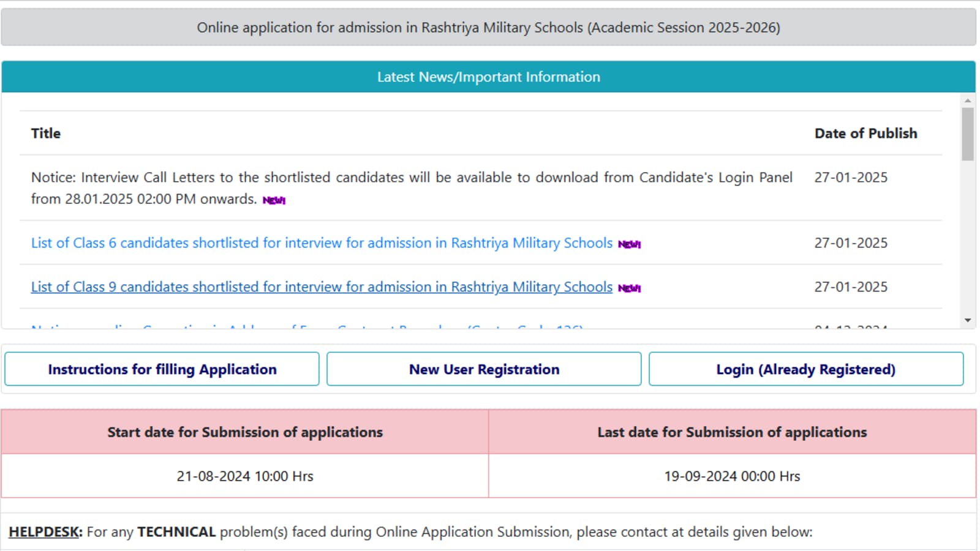Viewport: 980px width, 551px height.
Task: Open Class 9 shortlisted candidates list link
Action: pyautogui.click(x=322, y=287)
